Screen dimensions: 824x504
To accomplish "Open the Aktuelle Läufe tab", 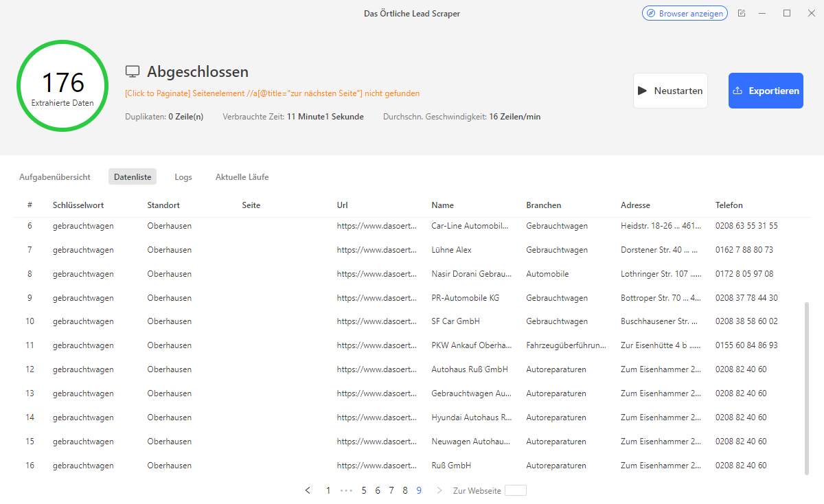I will point(242,177).
